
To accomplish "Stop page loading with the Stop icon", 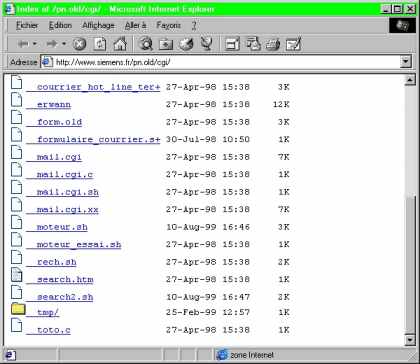I will (x=79, y=44).
